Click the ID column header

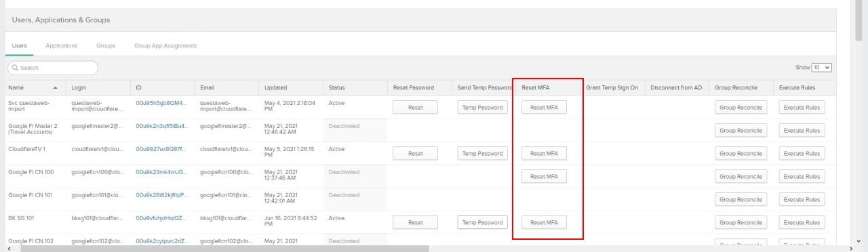tap(163, 87)
